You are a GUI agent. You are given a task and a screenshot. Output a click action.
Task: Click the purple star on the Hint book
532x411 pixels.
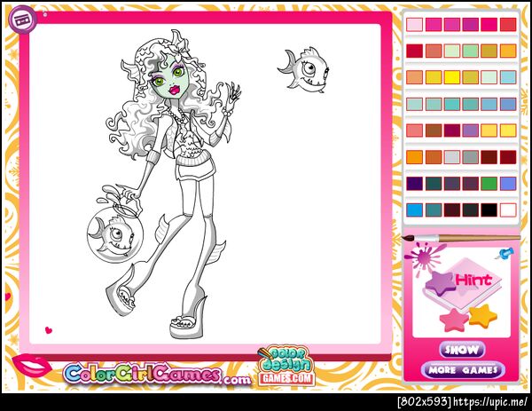coord(441,282)
